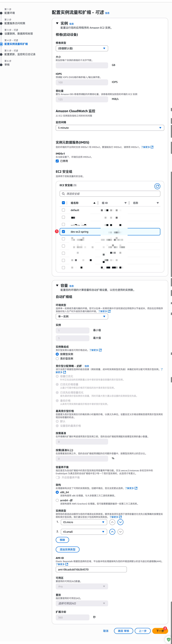
Task: Open 信息 link next to page title
Action: [107, 13]
